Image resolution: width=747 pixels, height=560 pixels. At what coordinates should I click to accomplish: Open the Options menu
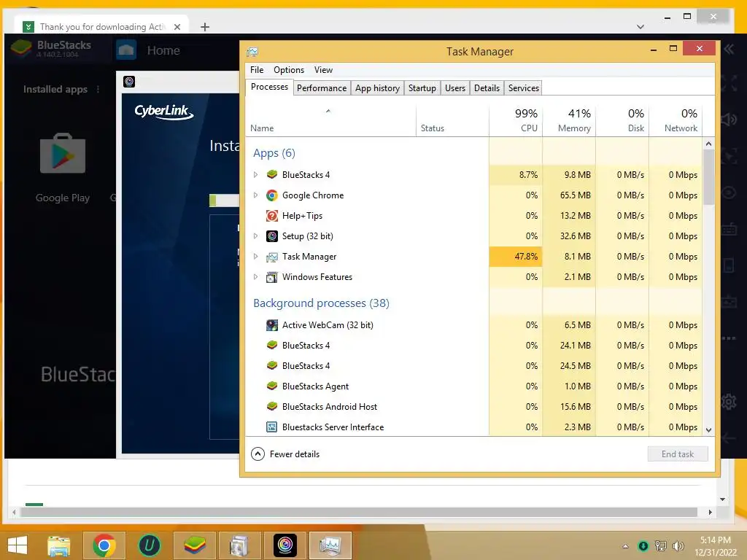coord(289,70)
